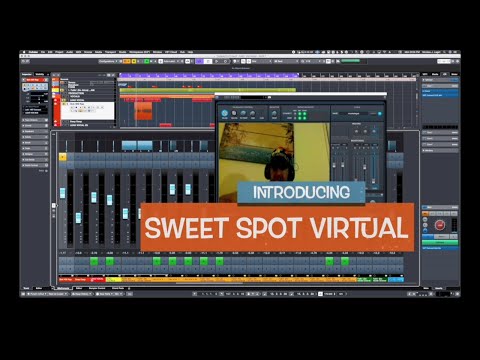The width and height of the screenshot is (480, 360).
Task: Click the long green event in arrangement
Action: tap(207, 90)
